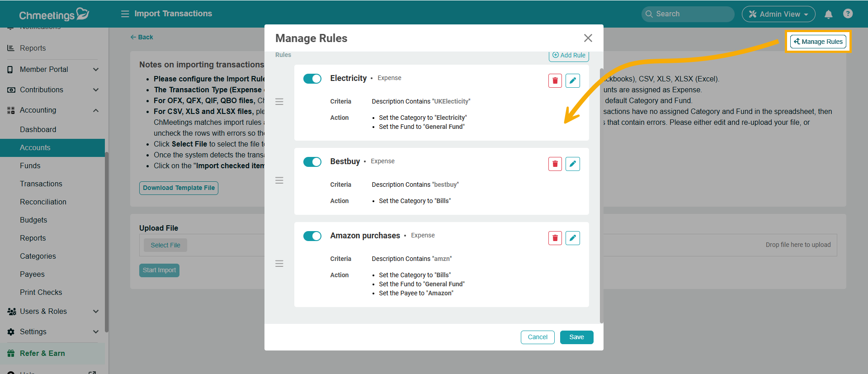868x374 pixels.
Task: Click the Manage Rules button at top right
Action: pos(818,42)
